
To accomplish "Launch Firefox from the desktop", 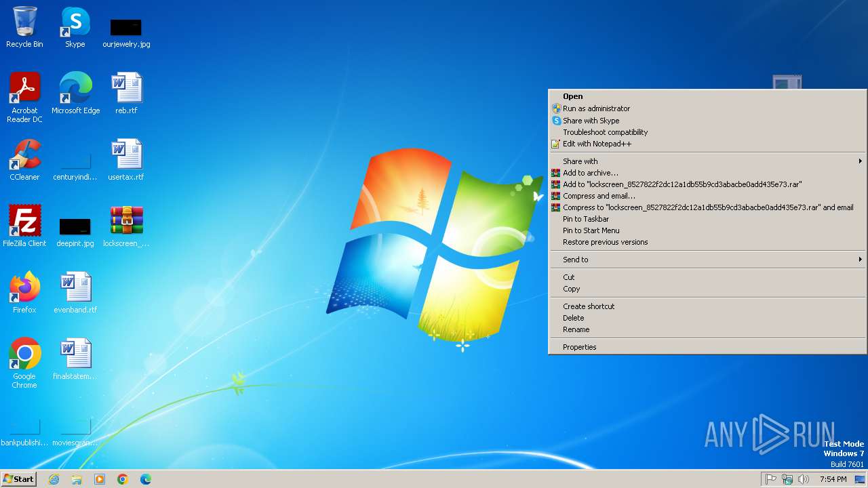I will pyautogui.click(x=24, y=293).
